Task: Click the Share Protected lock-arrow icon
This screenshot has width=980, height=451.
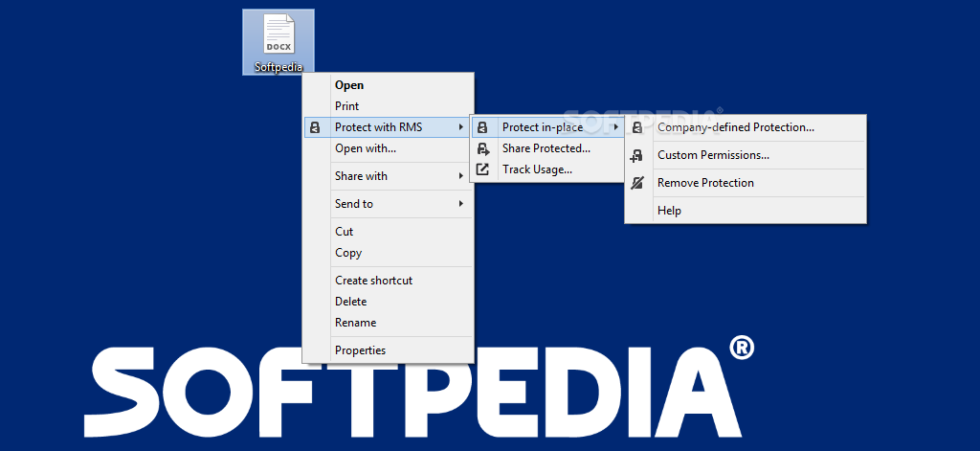Action: 483,148
